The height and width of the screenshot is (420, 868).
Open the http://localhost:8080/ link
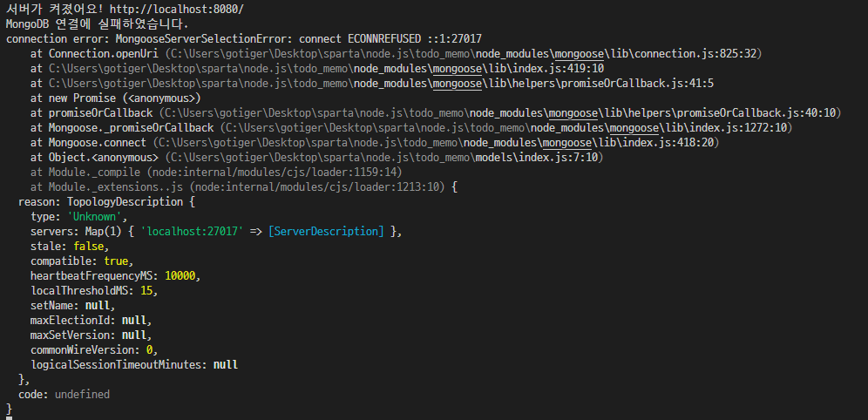[177, 10]
